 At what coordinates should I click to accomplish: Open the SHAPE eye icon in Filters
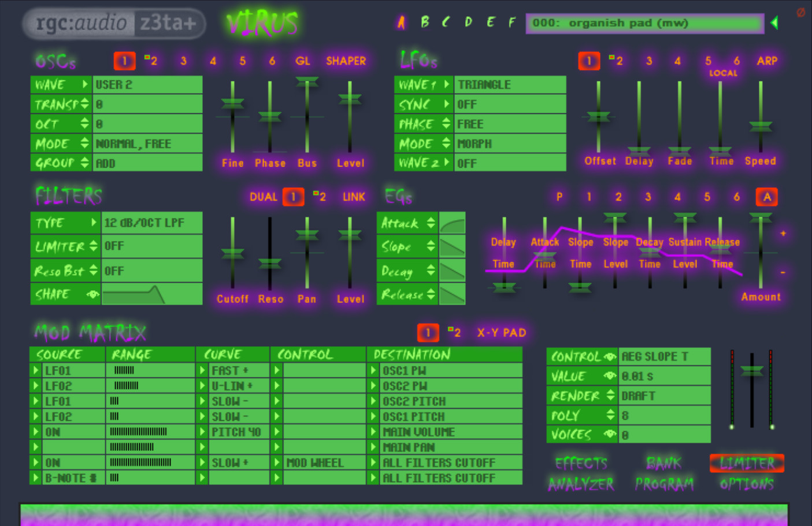pos(92,294)
